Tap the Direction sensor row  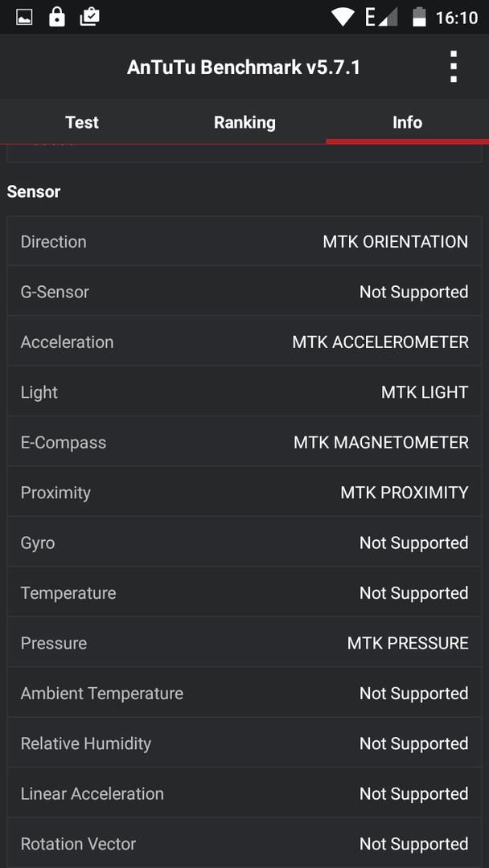[x=244, y=241]
